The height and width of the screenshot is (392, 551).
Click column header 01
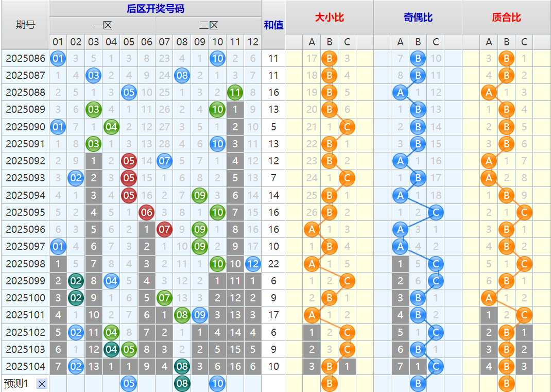click(x=58, y=42)
